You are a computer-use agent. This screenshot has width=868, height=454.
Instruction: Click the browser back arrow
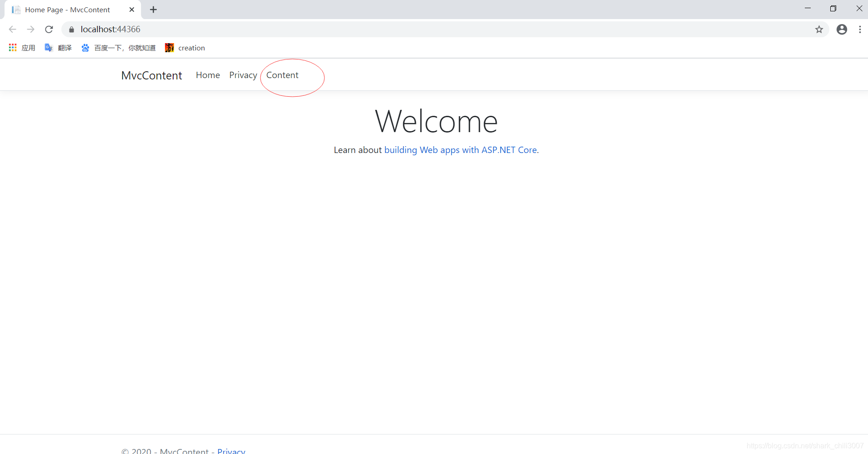pos(12,30)
